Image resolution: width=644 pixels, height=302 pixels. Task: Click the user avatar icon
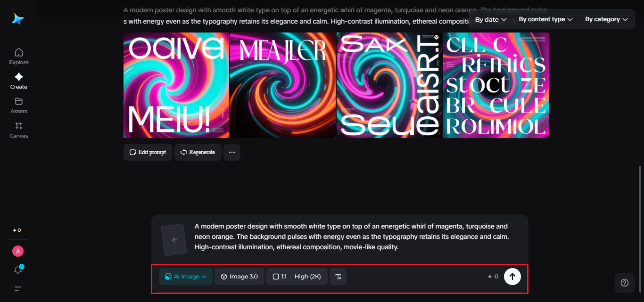(x=18, y=251)
